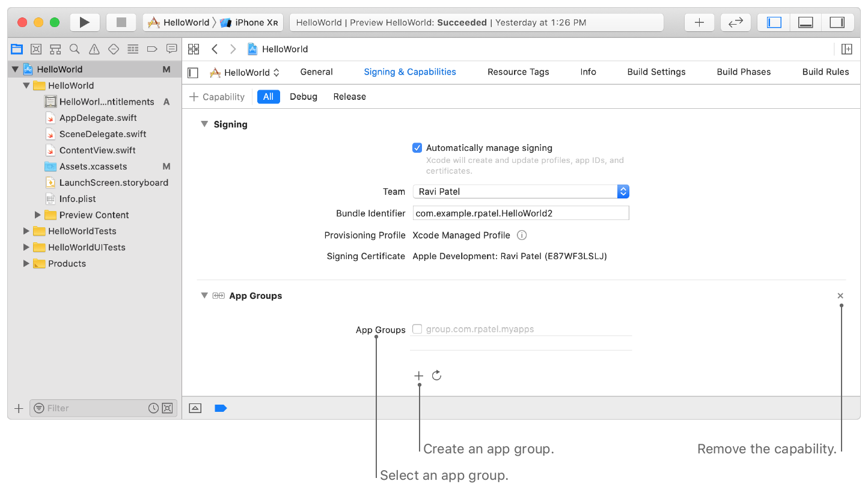This screenshot has width=868, height=490.
Task: Choose the HelloWorld scheme in toolbar
Action: (x=179, y=22)
